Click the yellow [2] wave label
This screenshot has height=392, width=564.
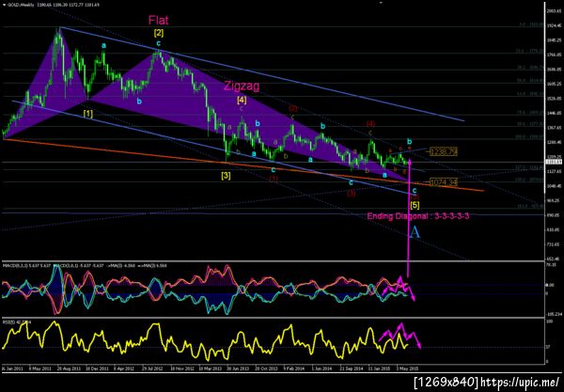158,33
